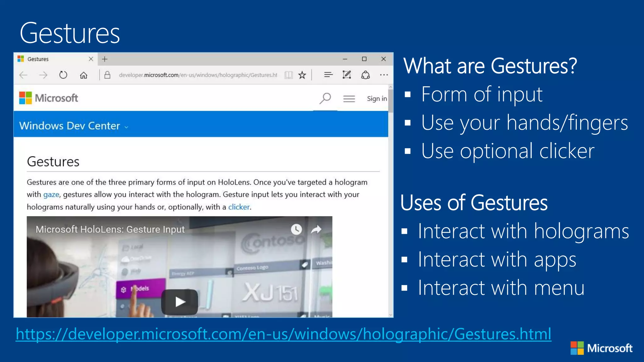Follow the clicker hyperlink
The height and width of the screenshot is (362, 644).
click(x=239, y=207)
